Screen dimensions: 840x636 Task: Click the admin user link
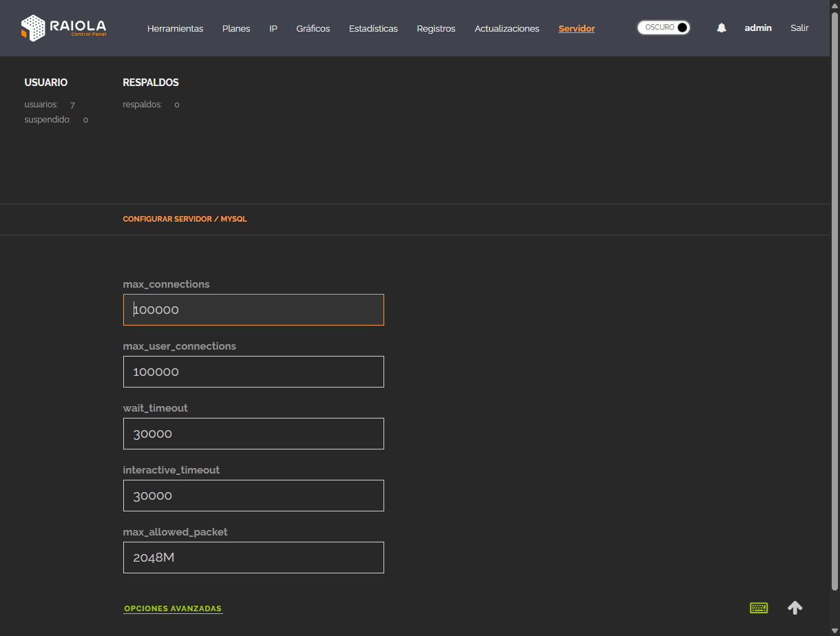tap(758, 28)
